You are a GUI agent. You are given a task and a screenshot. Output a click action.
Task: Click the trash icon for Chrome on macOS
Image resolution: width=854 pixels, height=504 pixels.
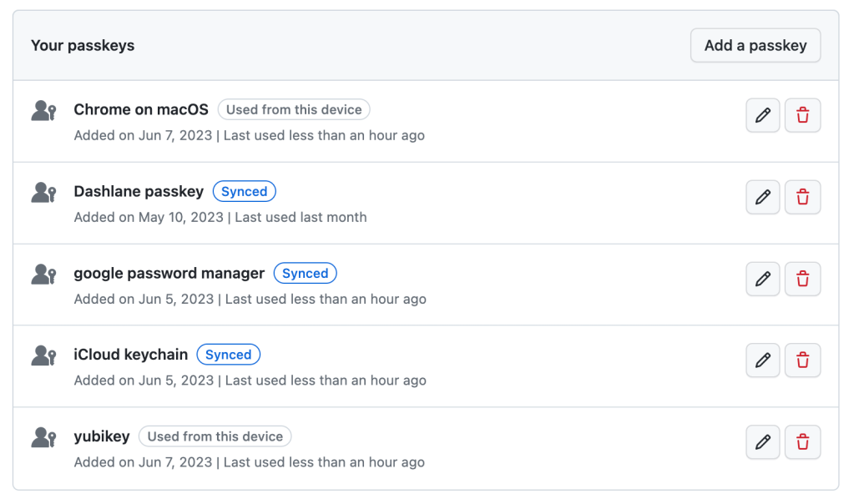(802, 115)
